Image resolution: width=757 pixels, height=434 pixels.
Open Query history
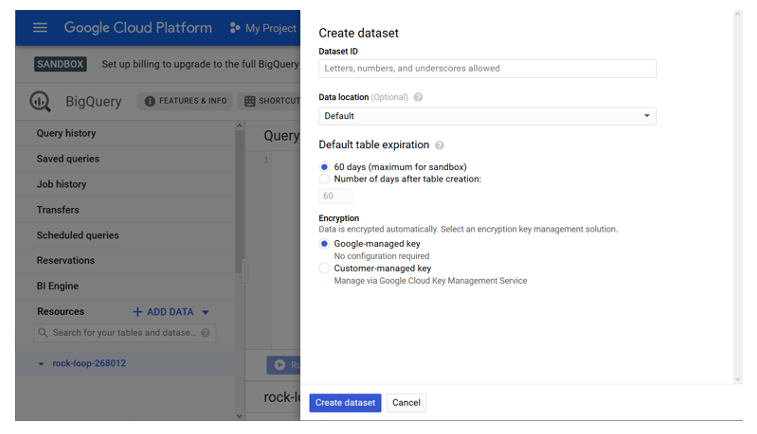66,133
